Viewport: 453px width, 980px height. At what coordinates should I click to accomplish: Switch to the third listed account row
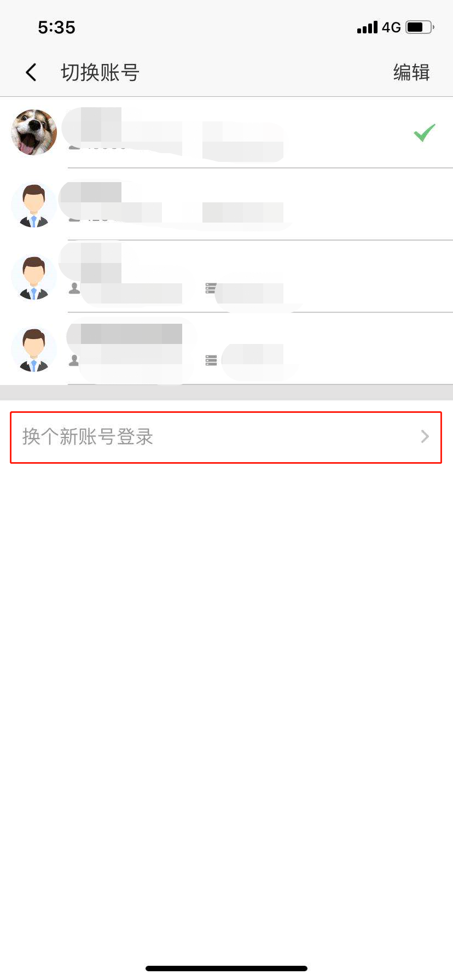(x=226, y=277)
